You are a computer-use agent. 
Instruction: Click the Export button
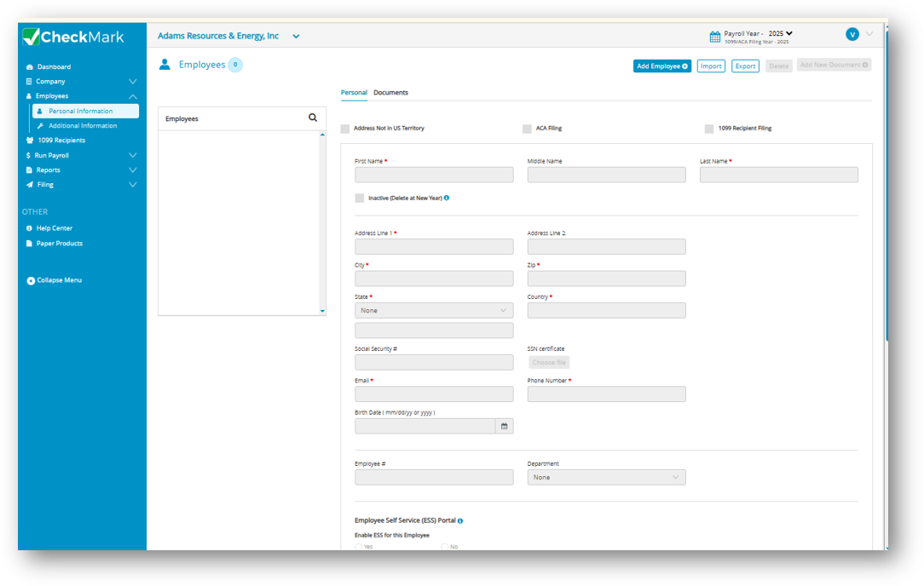click(x=745, y=66)
